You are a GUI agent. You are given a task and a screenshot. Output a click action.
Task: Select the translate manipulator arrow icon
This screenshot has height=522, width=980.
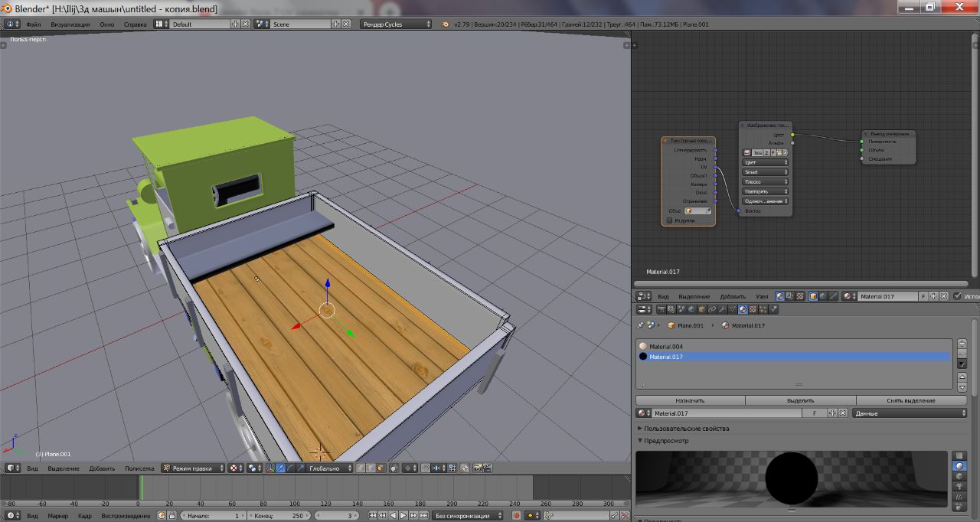point(280,468)
